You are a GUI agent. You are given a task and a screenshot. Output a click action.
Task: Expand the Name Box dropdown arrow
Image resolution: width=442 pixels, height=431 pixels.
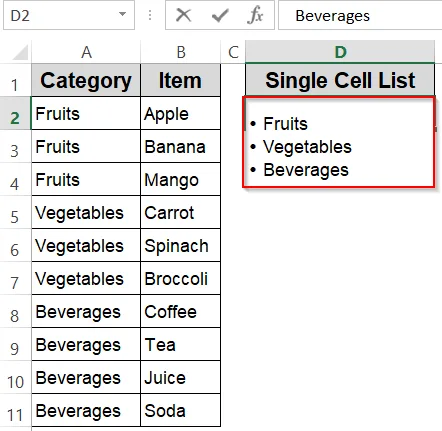coord(123,14)
